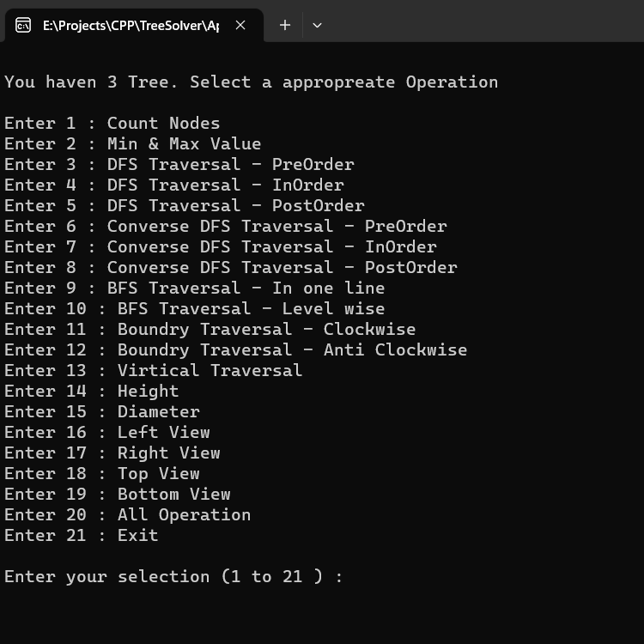Click the 'Enter your selection' prompt line
The height and width of the screenshot is (644, 644).
173,577
